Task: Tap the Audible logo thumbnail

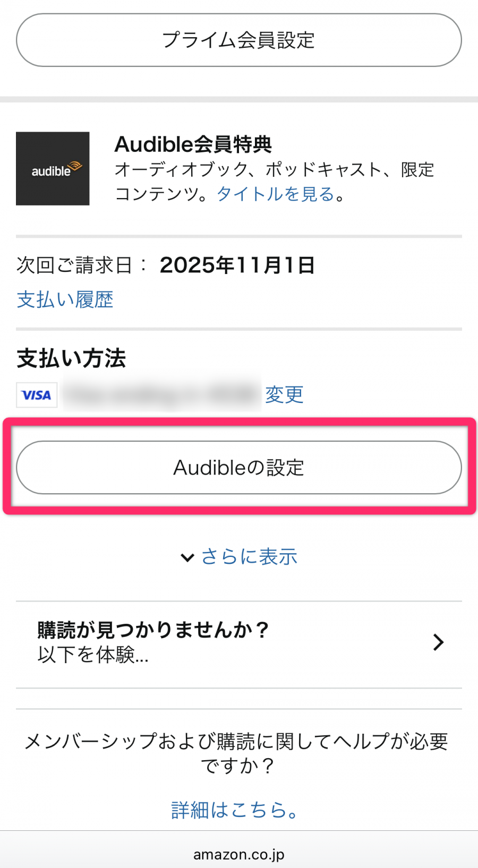Action: (53, 168)
